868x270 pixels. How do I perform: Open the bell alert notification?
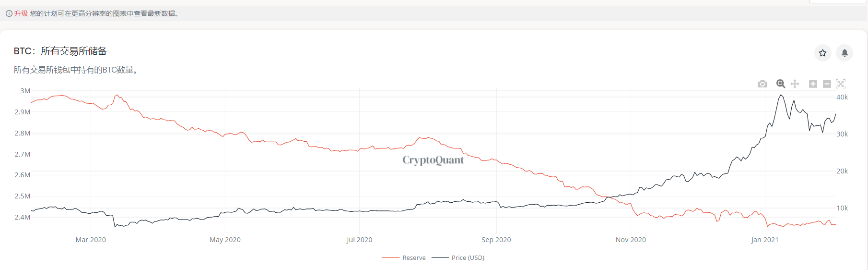tap(845, 53)
